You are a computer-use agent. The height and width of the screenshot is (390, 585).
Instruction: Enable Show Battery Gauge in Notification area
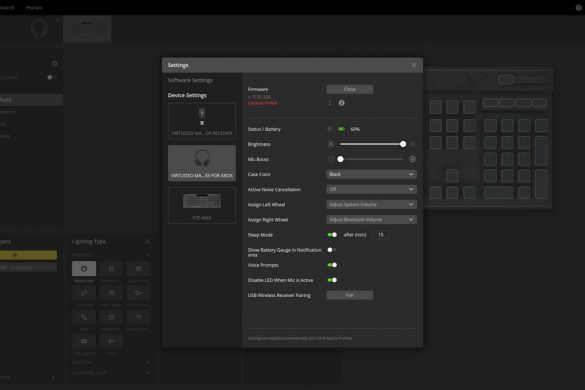pyautogui.click(x=332, y=250)
